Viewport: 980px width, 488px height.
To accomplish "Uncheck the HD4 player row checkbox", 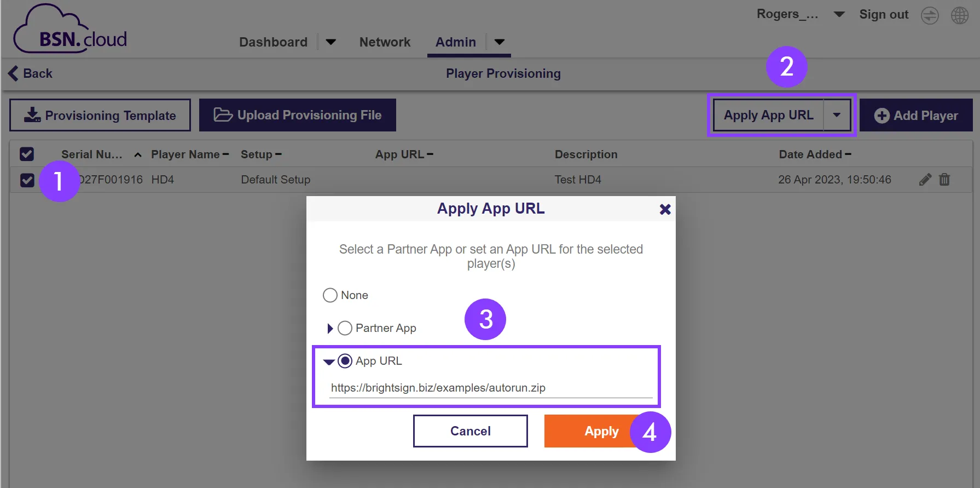I will (x=27, y=180).
